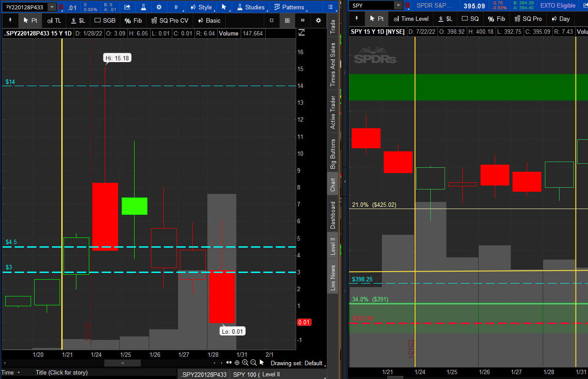Switch to grid chart layout
The image size is (588, 379).
(x=287, y=20)
